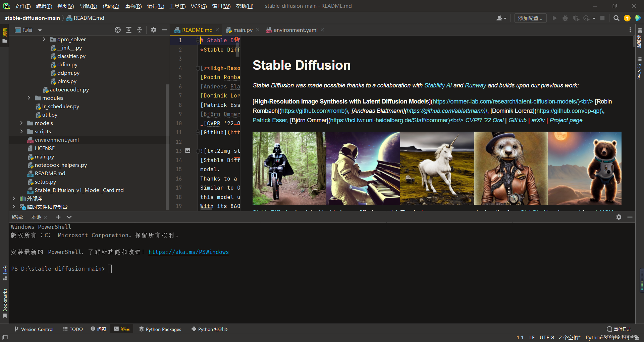Open the VCS(S) menu
Screen dimensions: 644x342
click(x=199, y=6)
